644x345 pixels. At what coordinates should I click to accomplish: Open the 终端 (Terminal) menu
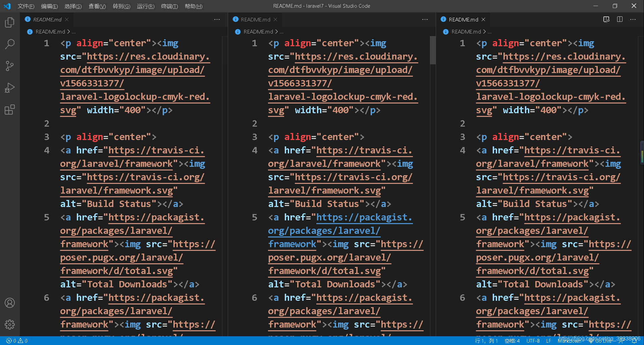169,6
